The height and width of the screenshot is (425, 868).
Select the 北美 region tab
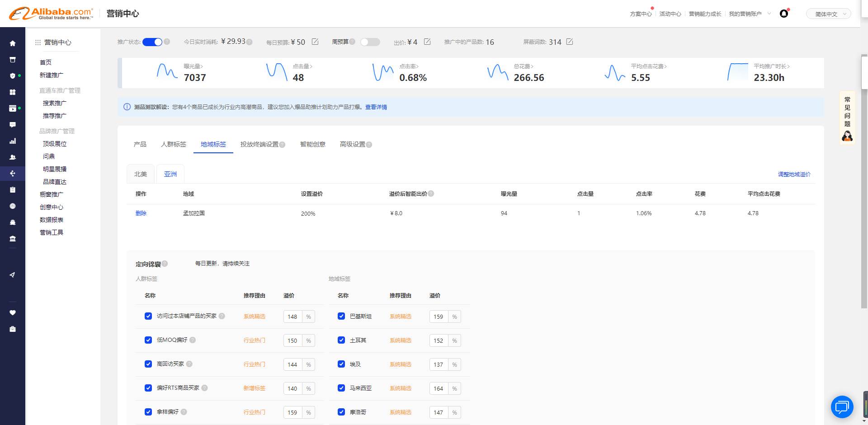click(141, 174)
